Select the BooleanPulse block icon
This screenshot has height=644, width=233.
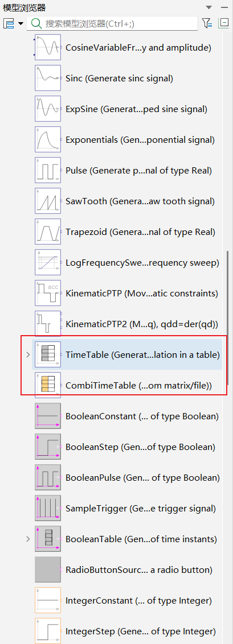click(x=48, y=478)
